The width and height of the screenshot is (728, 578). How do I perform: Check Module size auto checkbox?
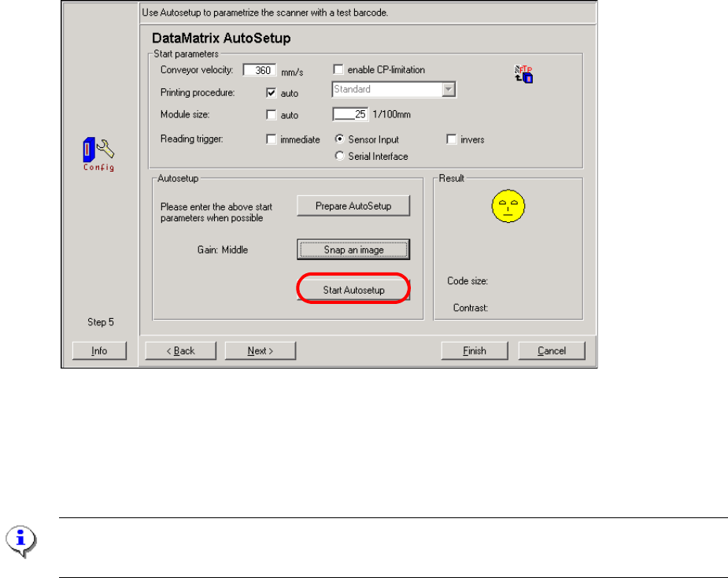(272, 115)
